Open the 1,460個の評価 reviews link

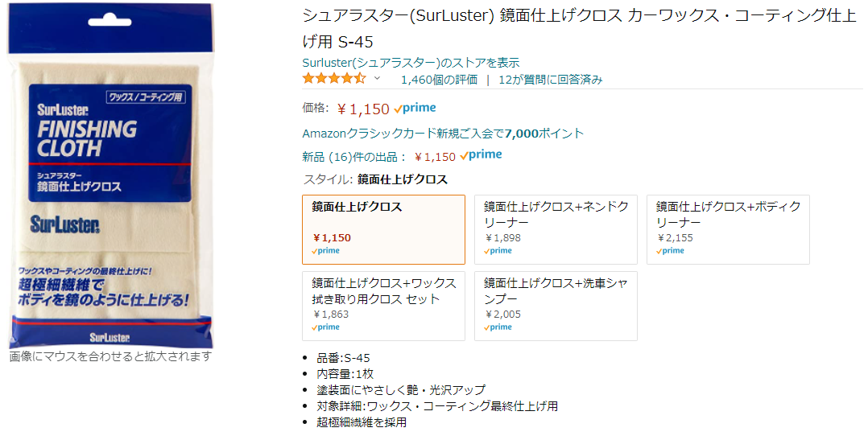pos(439,80)
